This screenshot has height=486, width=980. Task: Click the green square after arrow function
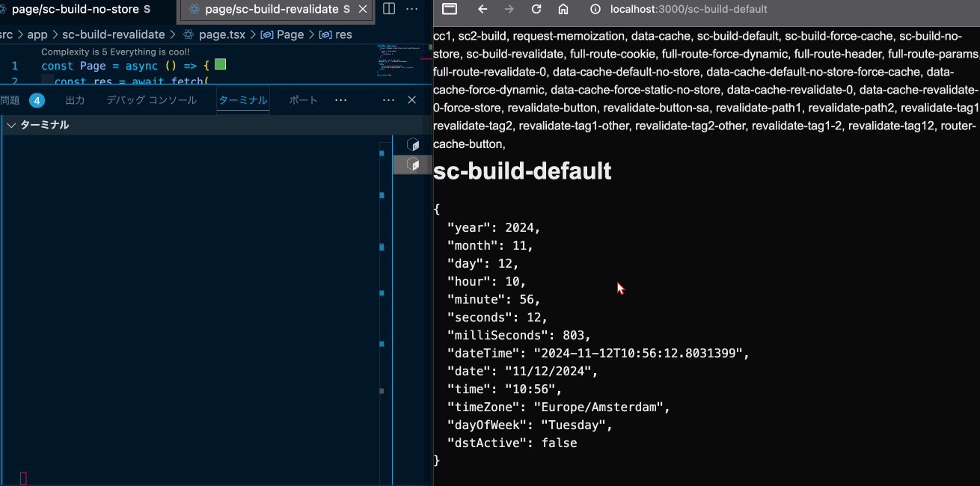(220, 65)
